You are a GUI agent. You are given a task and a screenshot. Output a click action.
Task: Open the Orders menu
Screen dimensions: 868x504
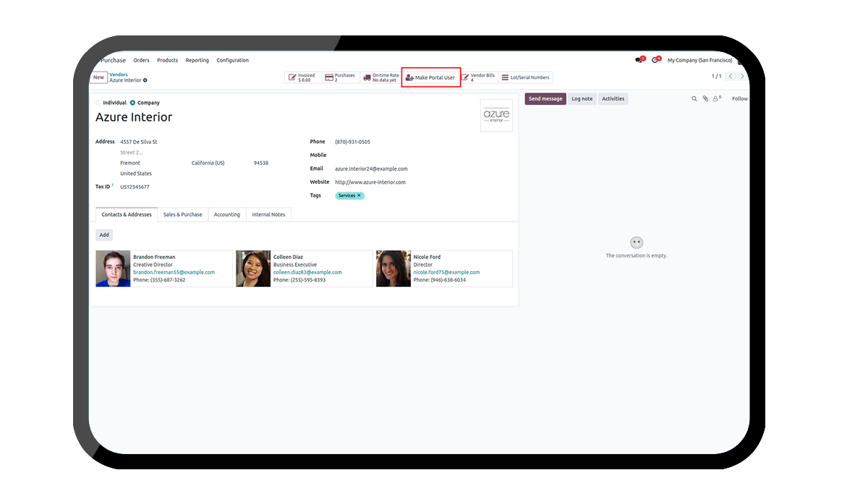[x=141, y=61]
